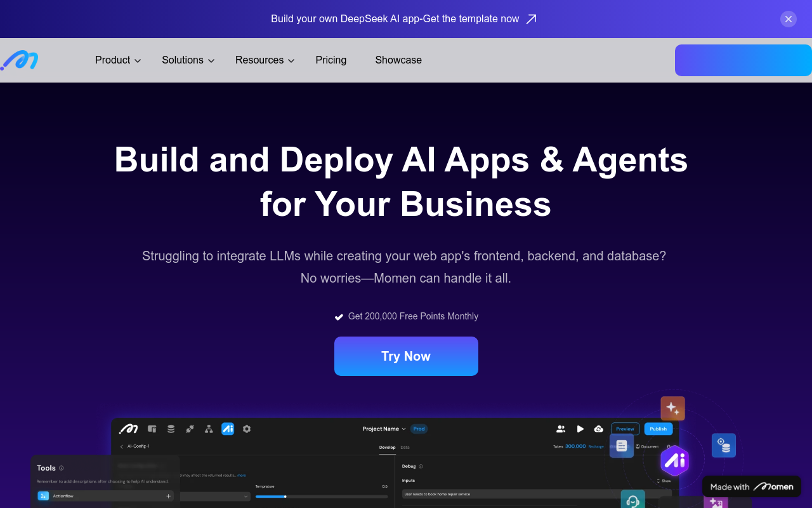
Task: Click the Actionflow tool icon
Action: click(43, 496)
